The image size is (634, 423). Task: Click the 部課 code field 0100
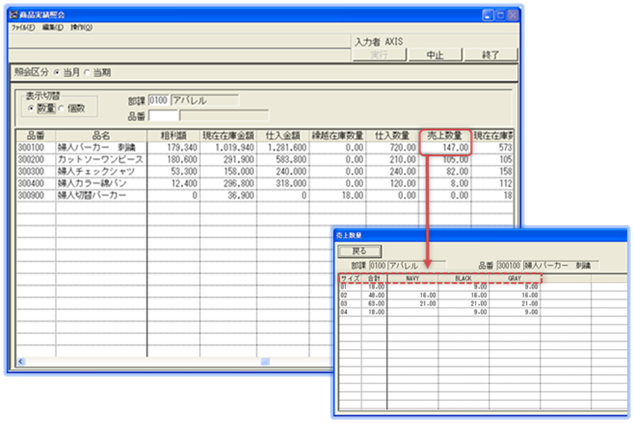(158, 100)
